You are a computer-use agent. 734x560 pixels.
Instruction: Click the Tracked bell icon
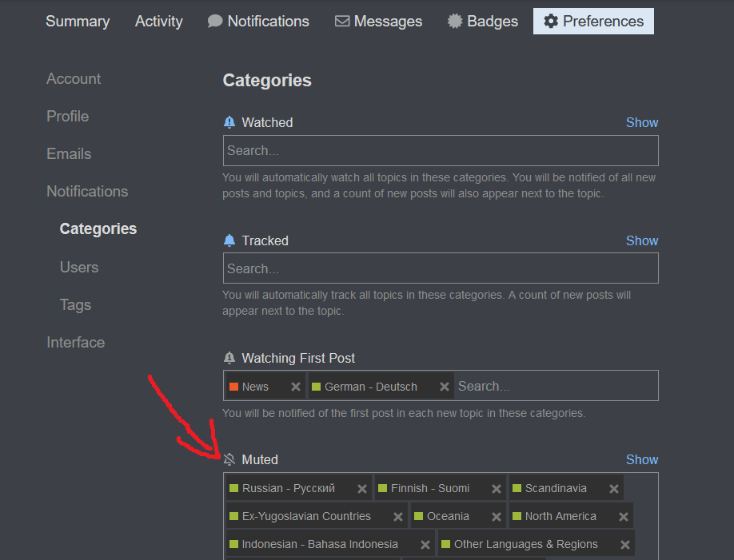tap(229, 240)
